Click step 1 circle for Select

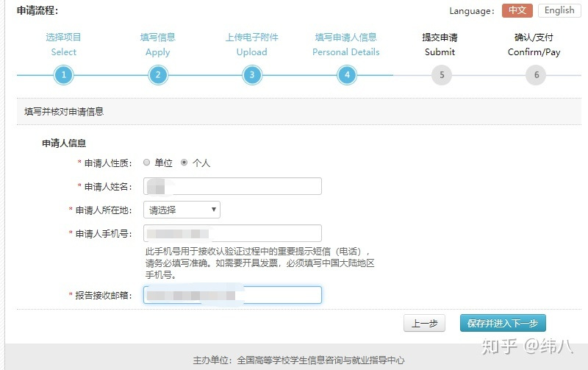pos(64,75)
